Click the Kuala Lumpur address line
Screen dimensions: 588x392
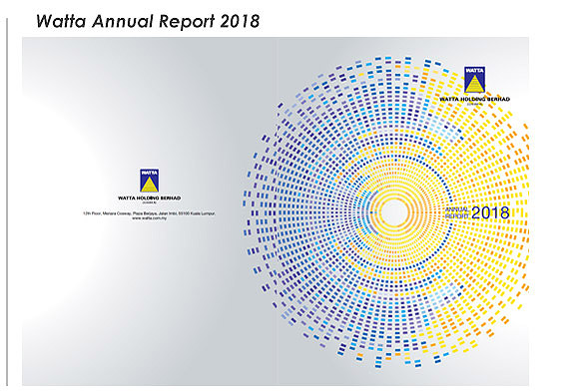tap(150, 213)
